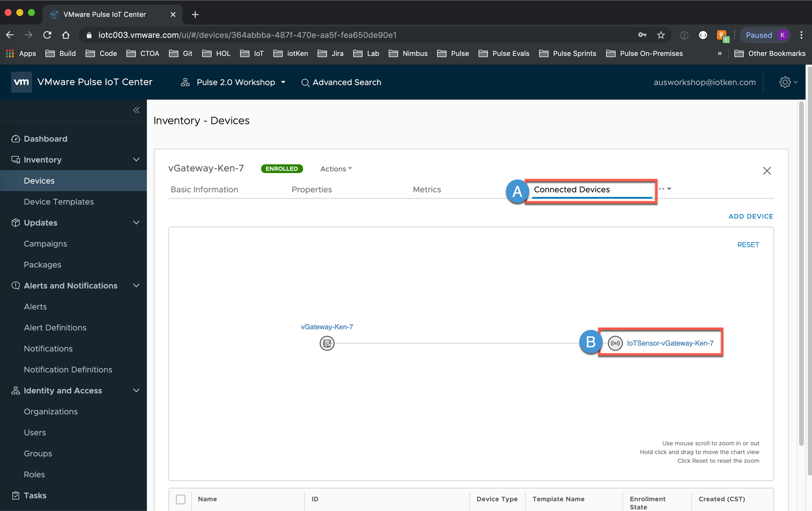Screen dimensions: 812x511
Task: Open the Apps grid shortcut
Action: [x=21, y=53]
